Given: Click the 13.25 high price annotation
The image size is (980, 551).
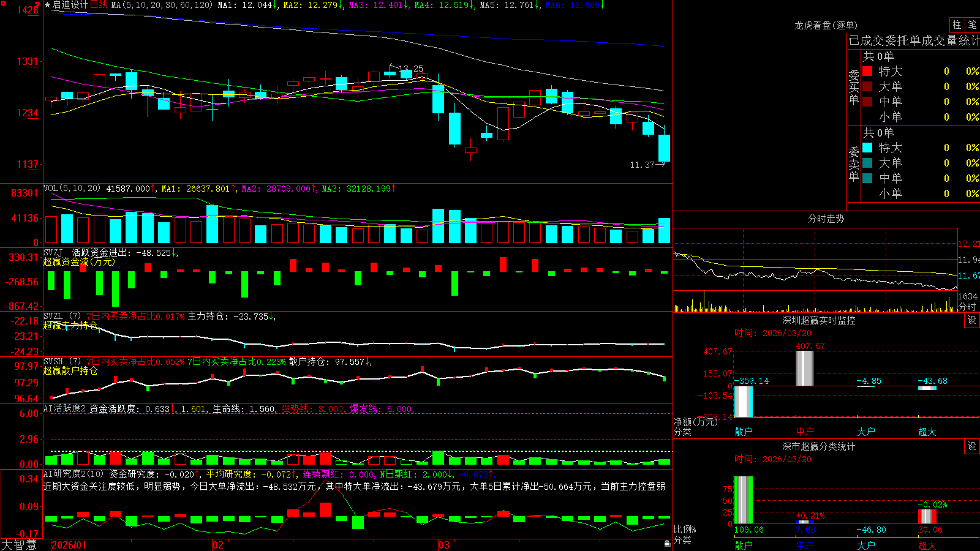Looking at the screenshot, I should click(x=410, y=69).
